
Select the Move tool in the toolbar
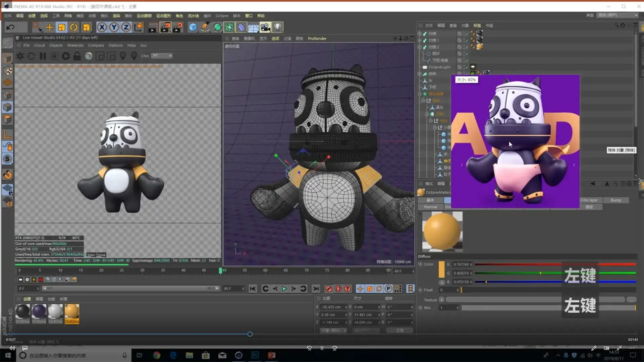(49, 27)
